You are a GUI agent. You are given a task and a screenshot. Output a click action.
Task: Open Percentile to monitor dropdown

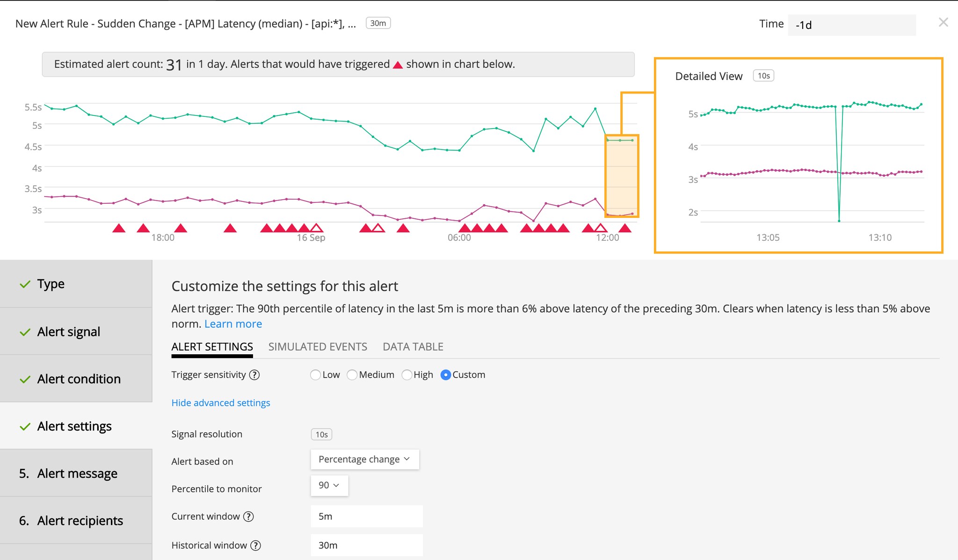[329, 486]
